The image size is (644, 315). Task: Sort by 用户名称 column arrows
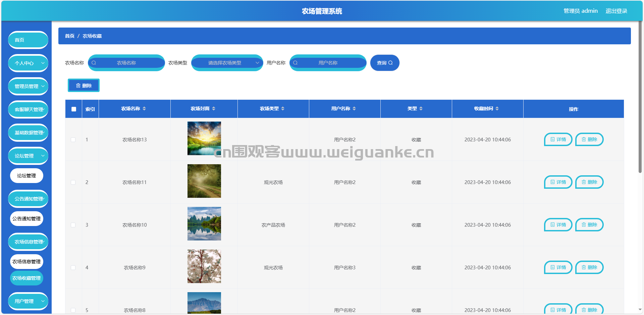point(354,108)
